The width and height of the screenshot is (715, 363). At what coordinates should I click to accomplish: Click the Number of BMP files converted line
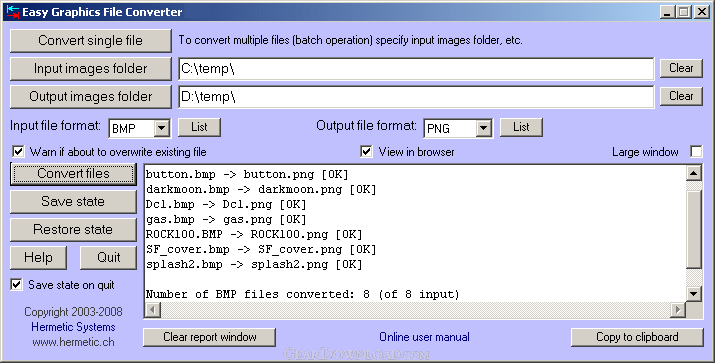[302, 295]
